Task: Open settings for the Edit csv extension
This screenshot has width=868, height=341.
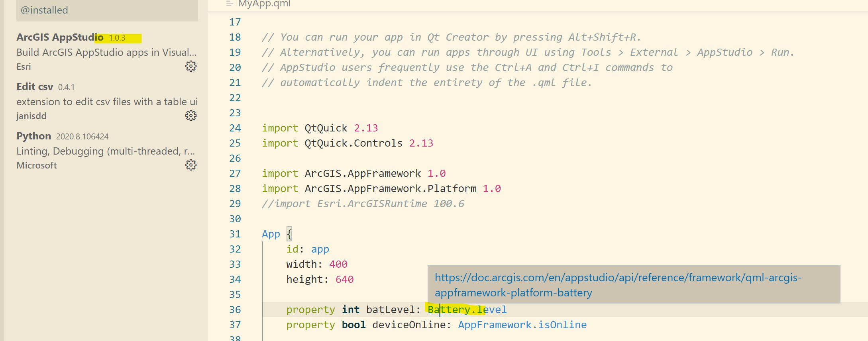Action: coord(190,116)
